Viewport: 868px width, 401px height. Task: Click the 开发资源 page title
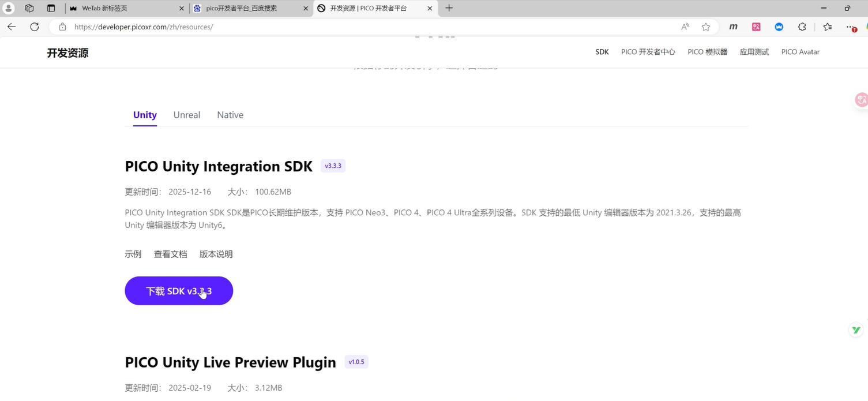pyautogui.click(x=67, y=53)
